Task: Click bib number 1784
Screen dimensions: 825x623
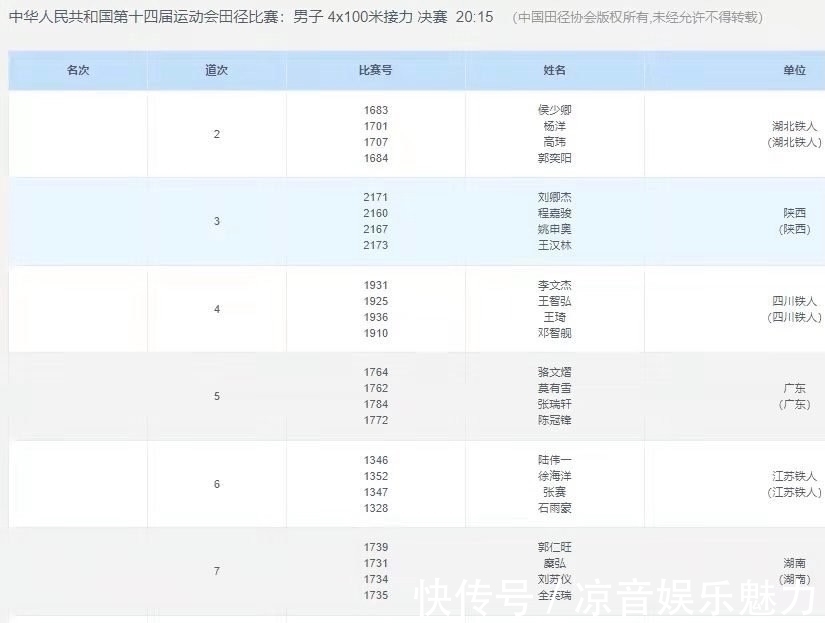Action: pos(376,404)
